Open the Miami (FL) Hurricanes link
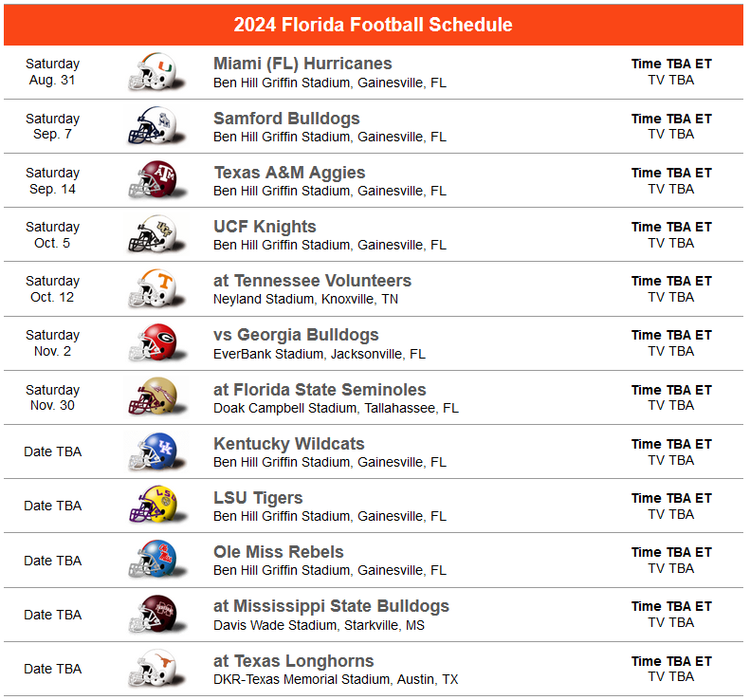Image resolution: width=750 pixels, height=700 pixels. [302, 64]
